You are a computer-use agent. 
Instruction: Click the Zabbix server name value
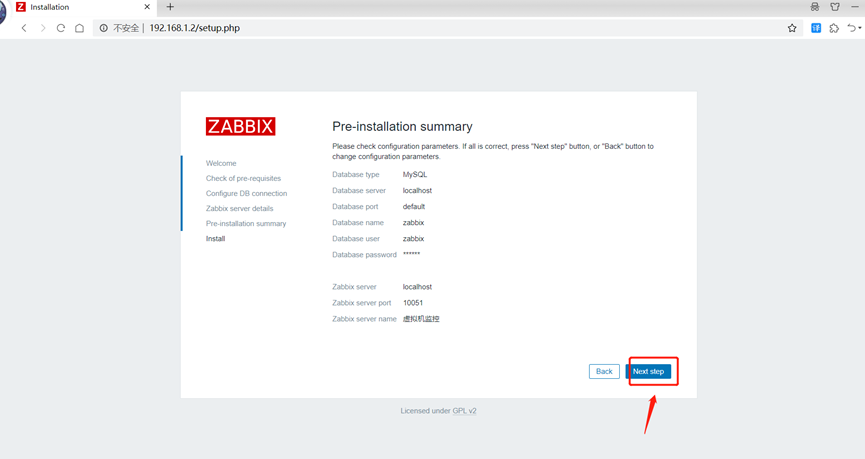tap(421, 319)
